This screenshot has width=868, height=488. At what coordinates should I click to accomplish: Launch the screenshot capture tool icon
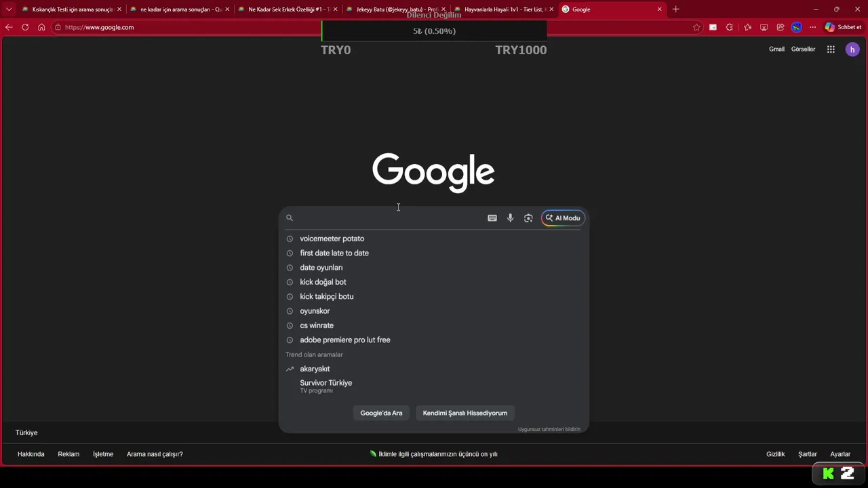764,27
